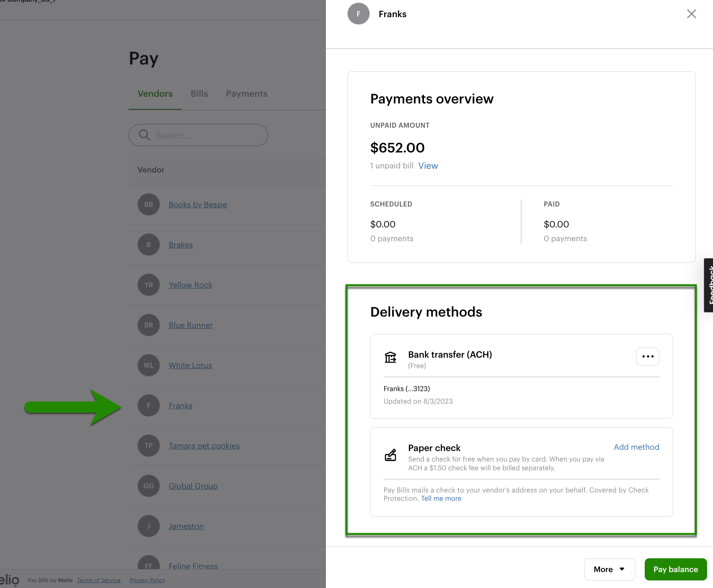Click the bank transfer ACH icon
The image size is (713, 588).
pyautogui.click(x=390, y=357)
